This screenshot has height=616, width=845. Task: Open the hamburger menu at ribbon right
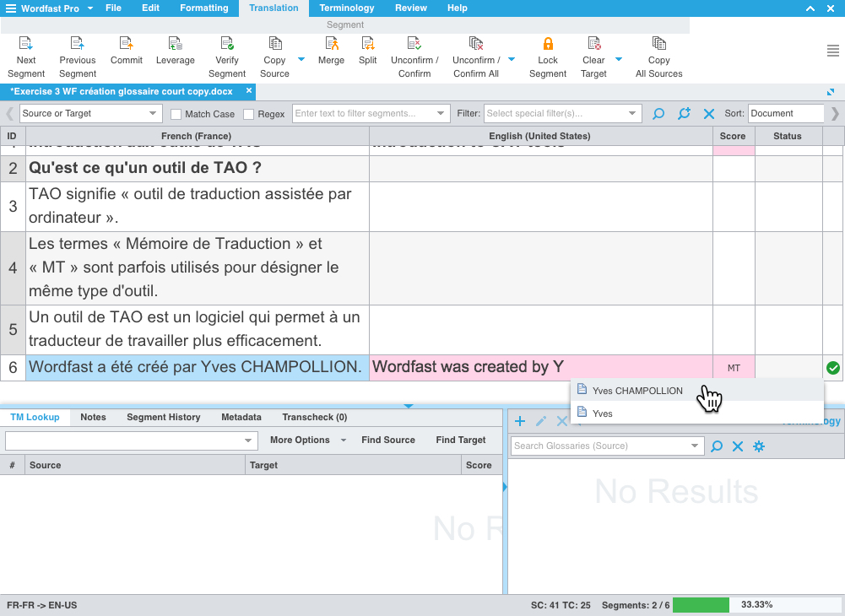click(832, 51)
